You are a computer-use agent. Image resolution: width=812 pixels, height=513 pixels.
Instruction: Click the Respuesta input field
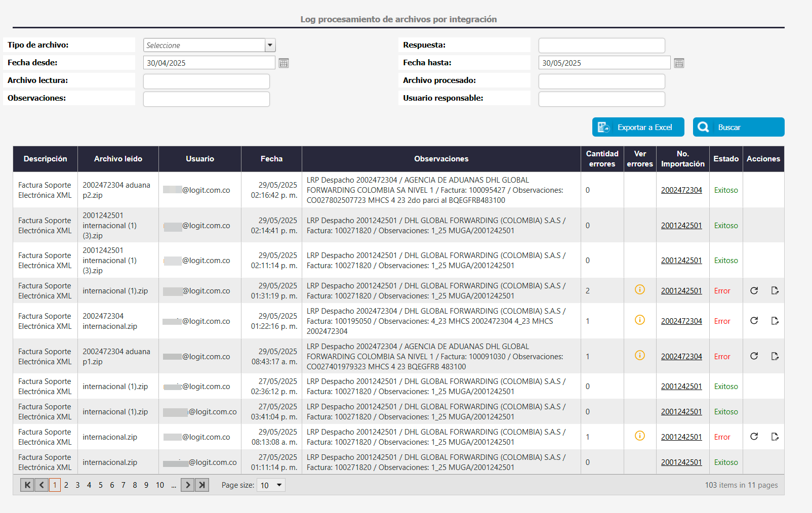(601, 46)
